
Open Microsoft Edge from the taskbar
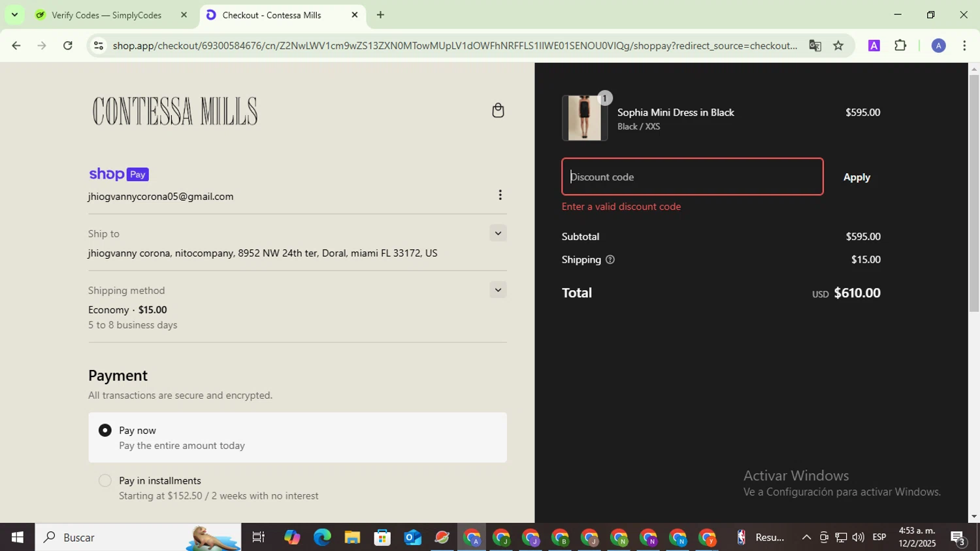pos(322,537)
